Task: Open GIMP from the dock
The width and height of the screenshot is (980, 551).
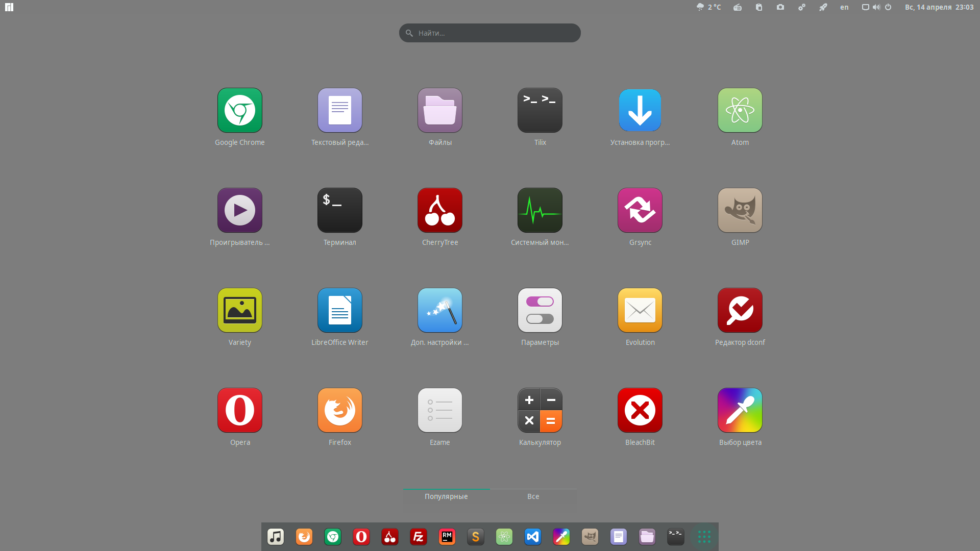Action: pos(590,537)
